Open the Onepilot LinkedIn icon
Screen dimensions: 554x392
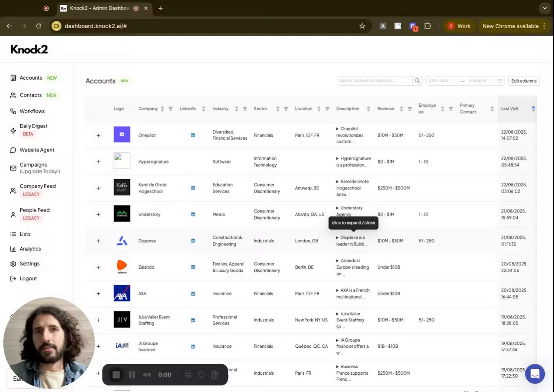coord(193,135)
